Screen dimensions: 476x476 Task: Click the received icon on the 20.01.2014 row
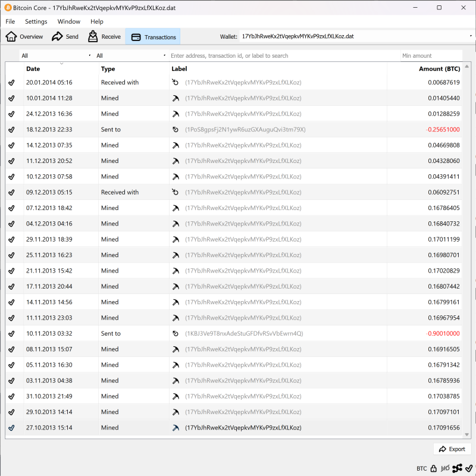click(x=176, y=82)
